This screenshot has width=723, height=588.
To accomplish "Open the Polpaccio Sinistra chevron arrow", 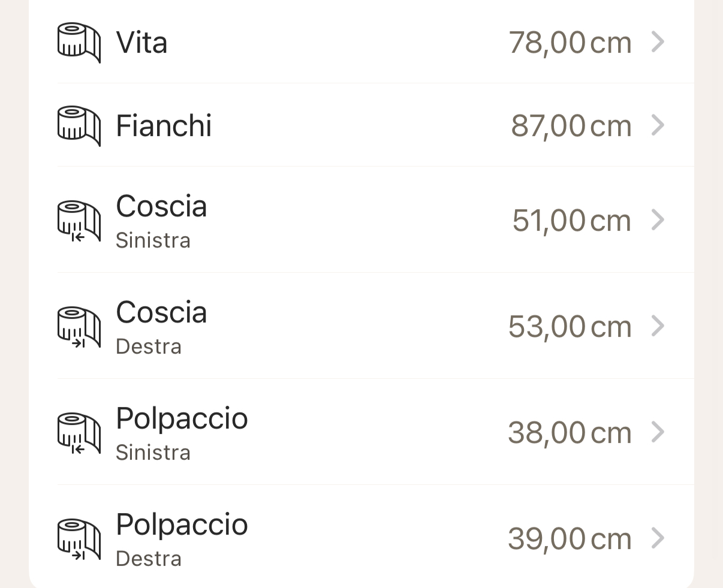I will 658,433.
